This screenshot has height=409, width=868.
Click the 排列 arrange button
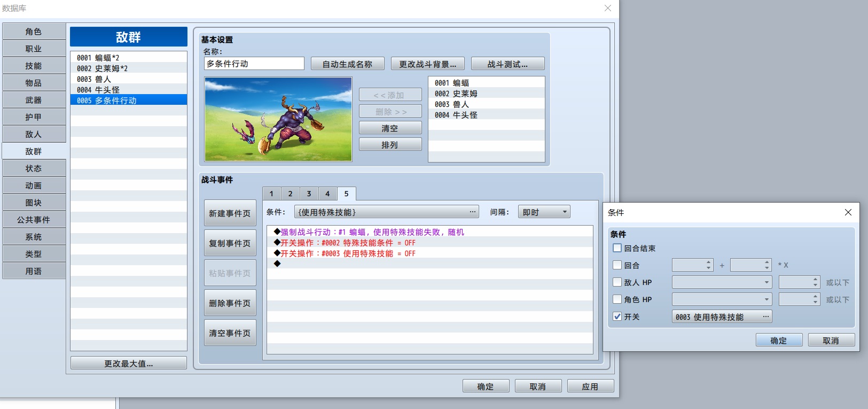[x=390, y=145]
